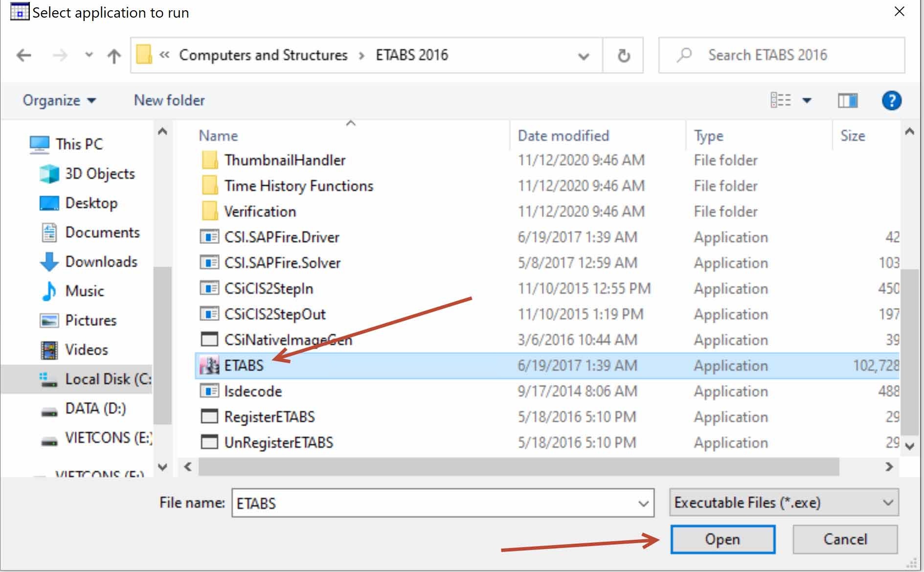Open the Time History Functions folder

298,185
